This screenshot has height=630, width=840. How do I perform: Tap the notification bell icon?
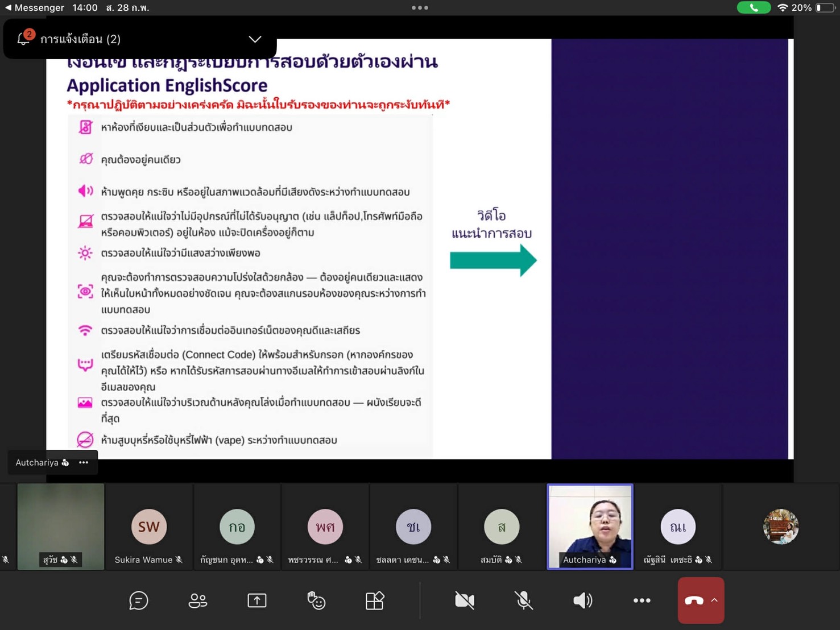coord(23,39)
